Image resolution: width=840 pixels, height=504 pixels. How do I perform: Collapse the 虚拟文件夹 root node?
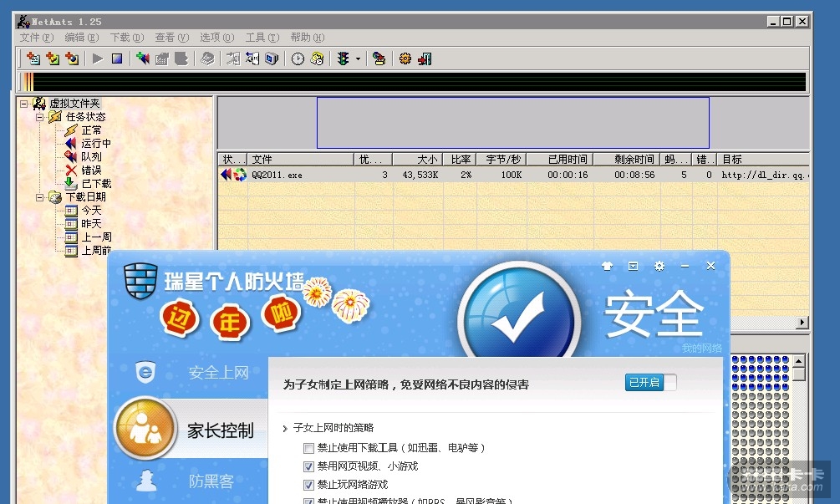point(23,104)
